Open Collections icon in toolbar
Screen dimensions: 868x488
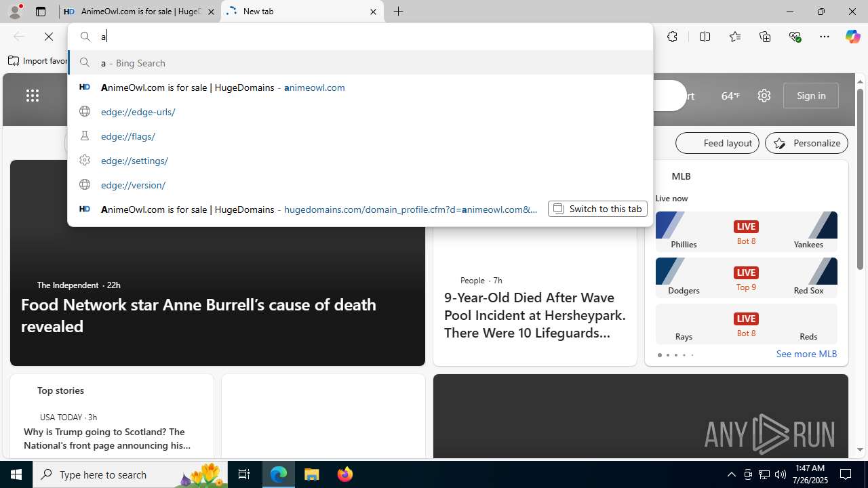tap(765, 37)
